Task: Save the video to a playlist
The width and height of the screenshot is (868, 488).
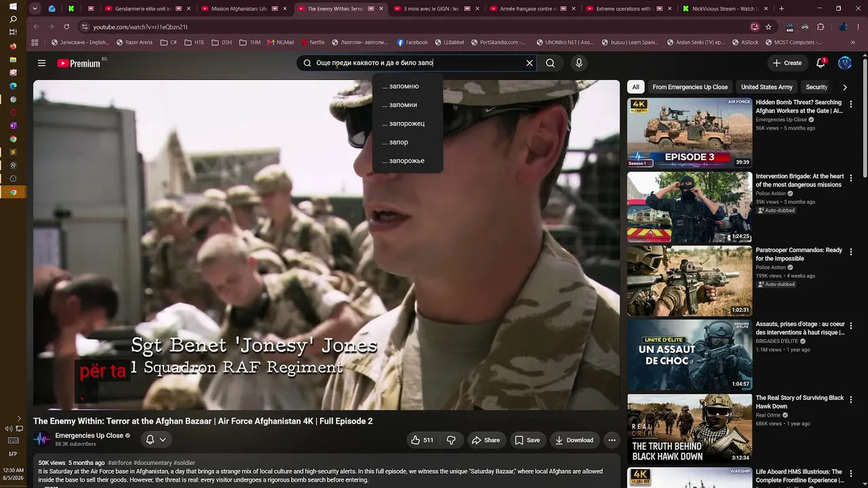Action: pyautogui.click(x=528, y=440)
